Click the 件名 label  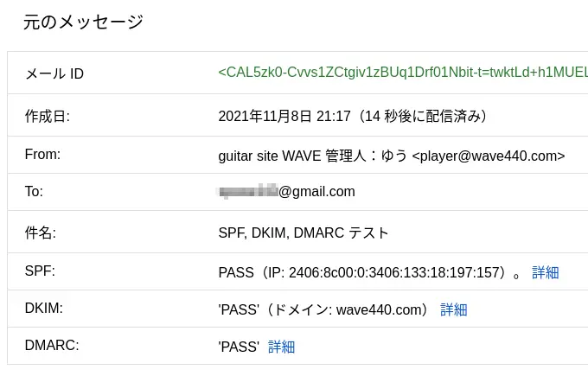[40, 233]
